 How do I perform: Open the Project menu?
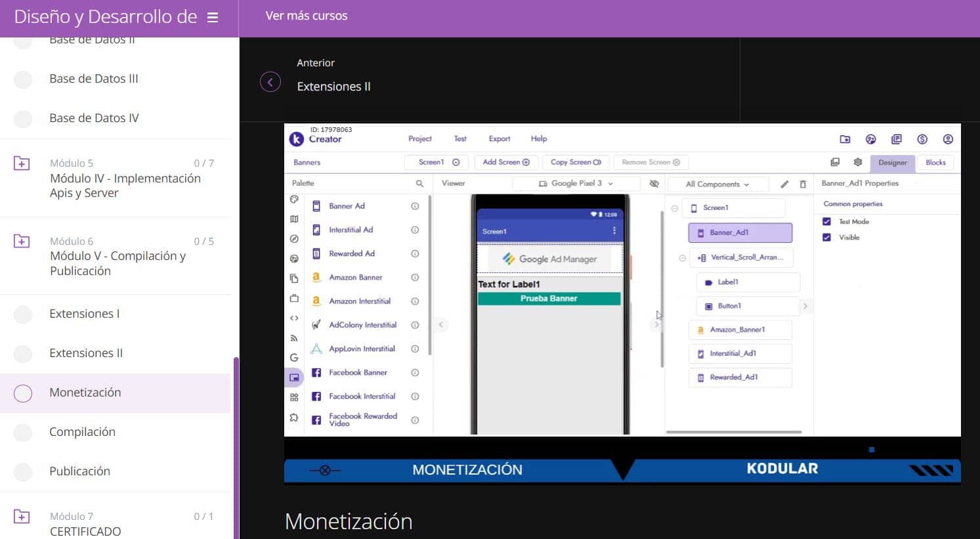(x=419, y=139)
